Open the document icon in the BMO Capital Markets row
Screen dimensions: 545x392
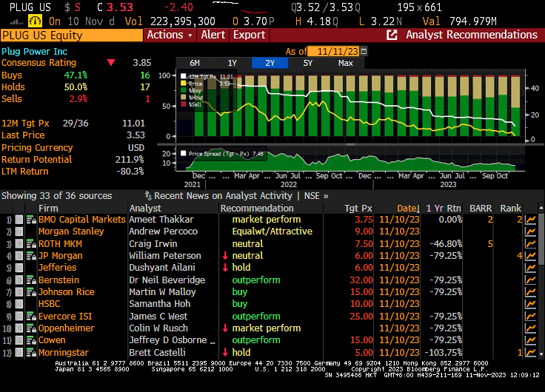tap(19, 220)
